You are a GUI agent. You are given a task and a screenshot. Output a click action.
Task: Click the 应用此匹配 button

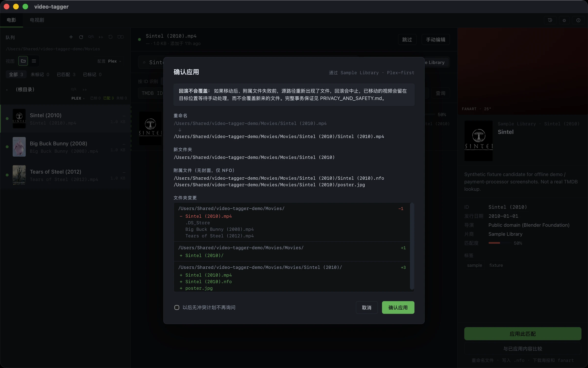pyautogui.click(x=523, y=334)
